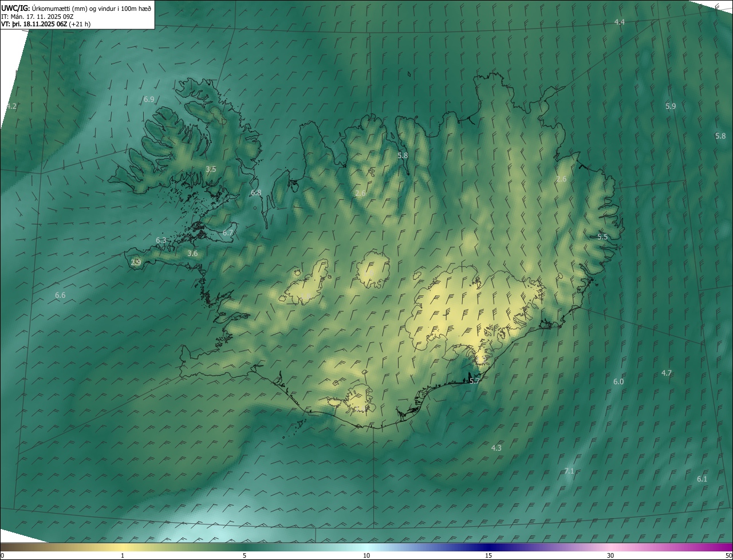Click the map value '6.0'
733x560 pixels.
(x=618, y=381)
